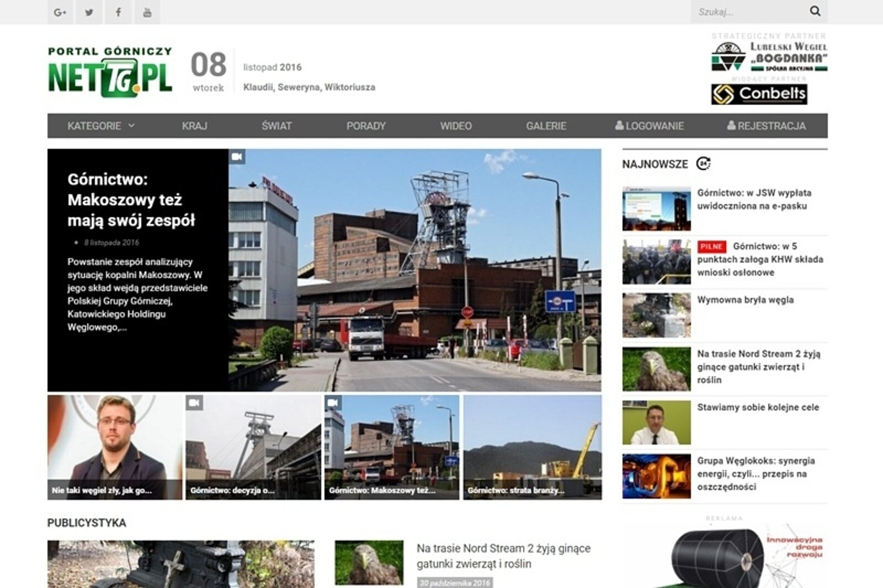Viewport: 883px width, 588px height.
Task: Click the Lubelski Węgiel Bogdanka logo
Action: (x=769, y=57)
